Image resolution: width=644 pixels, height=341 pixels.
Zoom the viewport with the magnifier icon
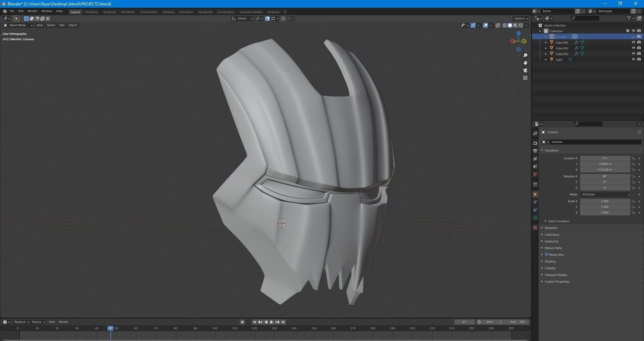pyautogui.click(x=525, y=55)
